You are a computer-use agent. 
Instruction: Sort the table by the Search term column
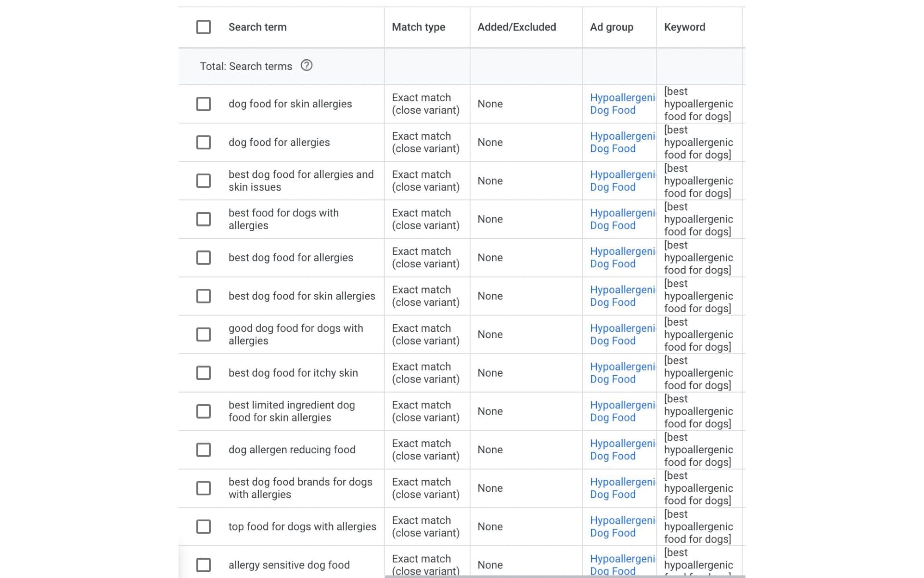click(x=257, y=27)
